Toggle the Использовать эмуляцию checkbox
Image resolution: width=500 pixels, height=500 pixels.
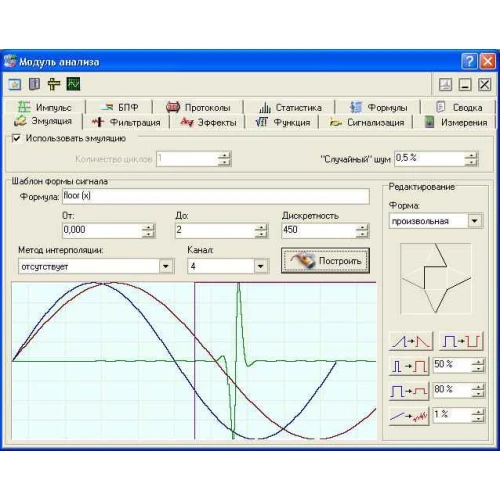16,138
